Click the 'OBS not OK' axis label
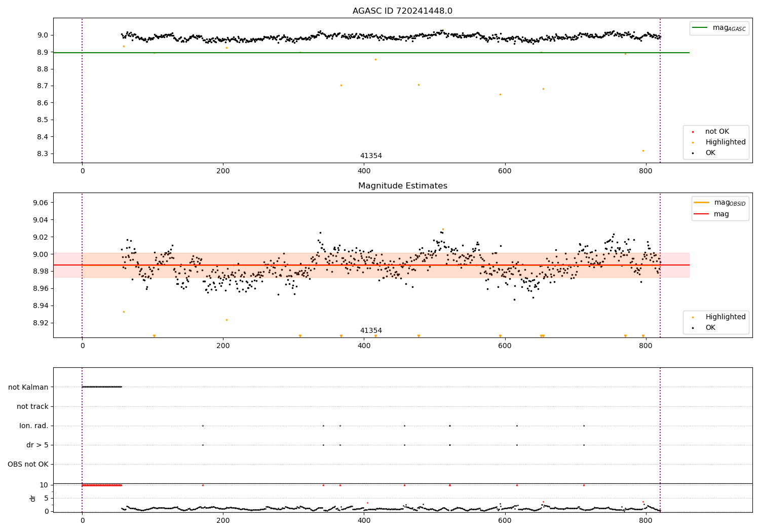Screen dimensions: 760x532 point(28,464)
